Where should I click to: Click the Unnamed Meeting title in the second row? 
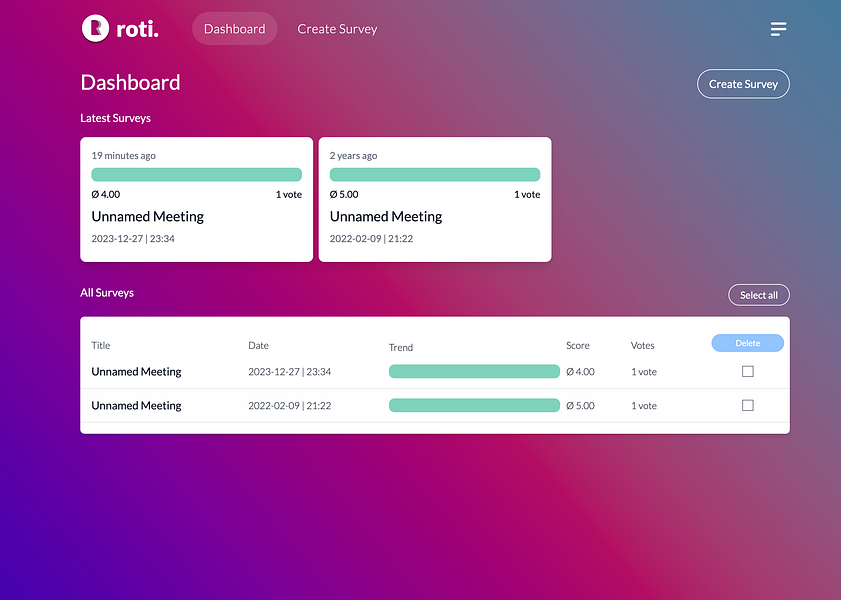pyautogui.click(x=136, y=405)
